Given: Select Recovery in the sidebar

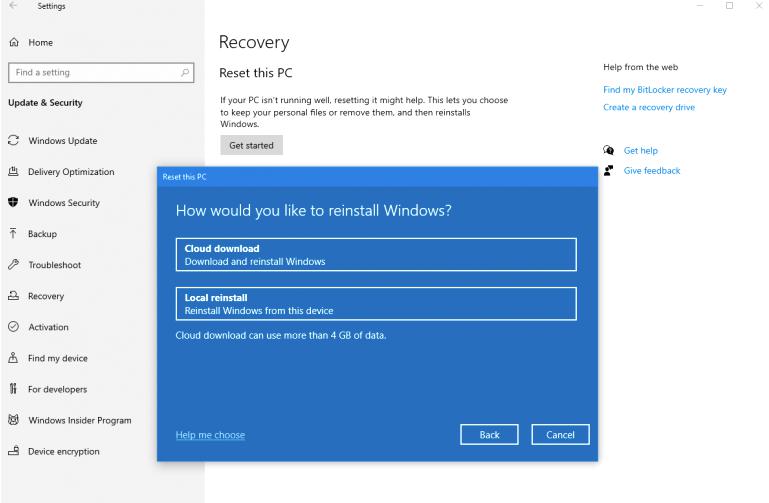Looking at the screenshot, I should tap(46, 296).
